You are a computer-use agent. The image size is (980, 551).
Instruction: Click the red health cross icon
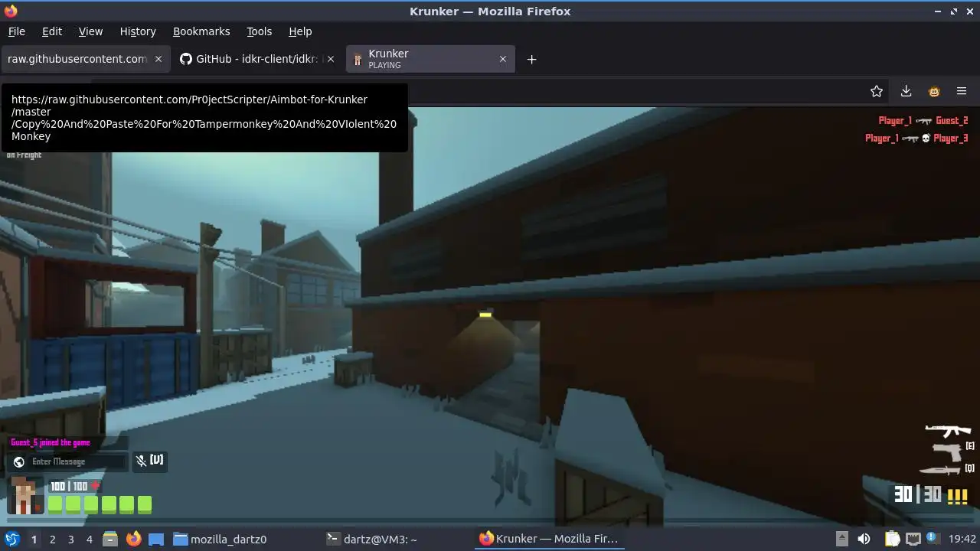(96, 486)
